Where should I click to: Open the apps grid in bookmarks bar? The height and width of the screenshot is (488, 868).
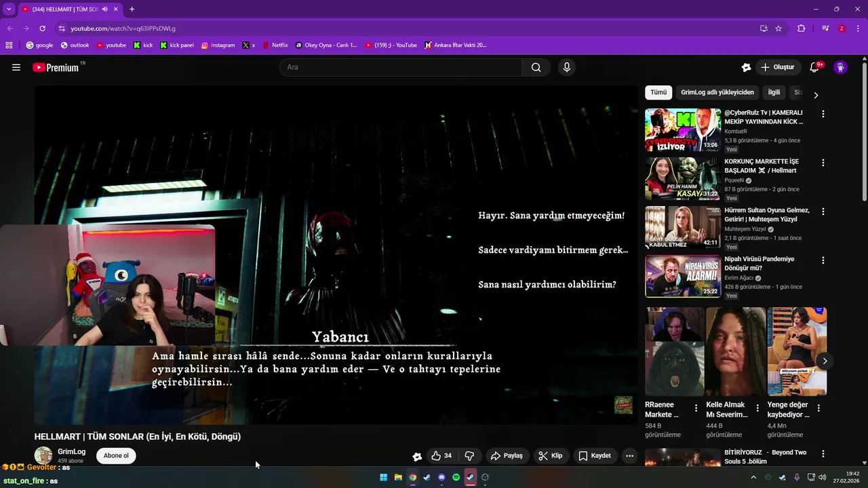tap(9, 45)
